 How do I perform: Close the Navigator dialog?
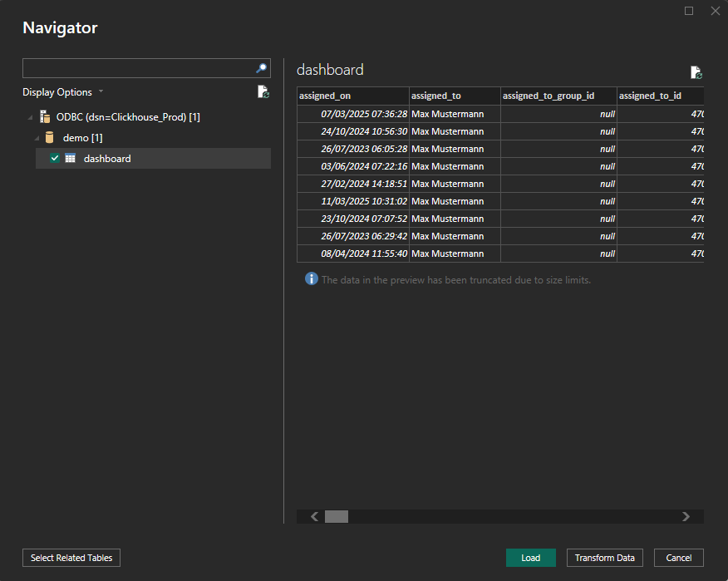click(716, 11)
